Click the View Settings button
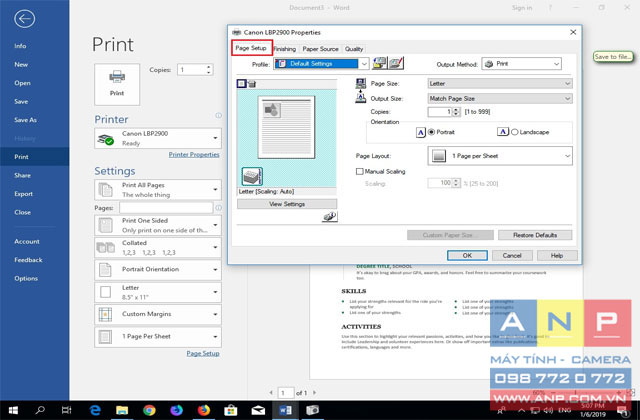This screenshot has width=640, height=420. point(287,204)
